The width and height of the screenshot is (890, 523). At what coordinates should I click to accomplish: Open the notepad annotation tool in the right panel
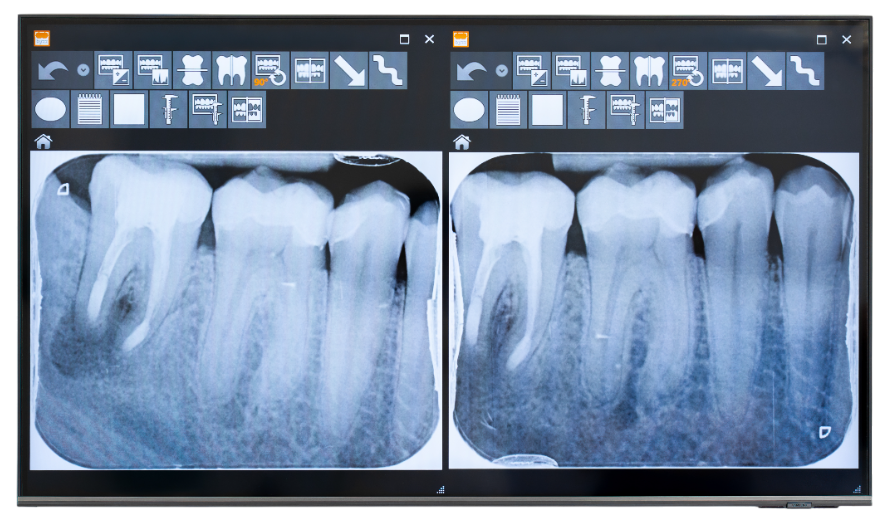pos(508,110)
